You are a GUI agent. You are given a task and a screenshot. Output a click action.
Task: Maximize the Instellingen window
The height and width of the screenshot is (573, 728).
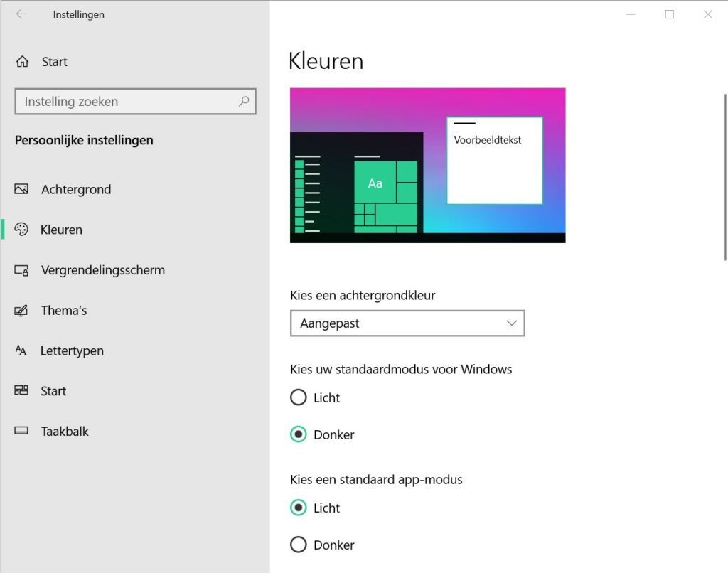pos(670,14)
